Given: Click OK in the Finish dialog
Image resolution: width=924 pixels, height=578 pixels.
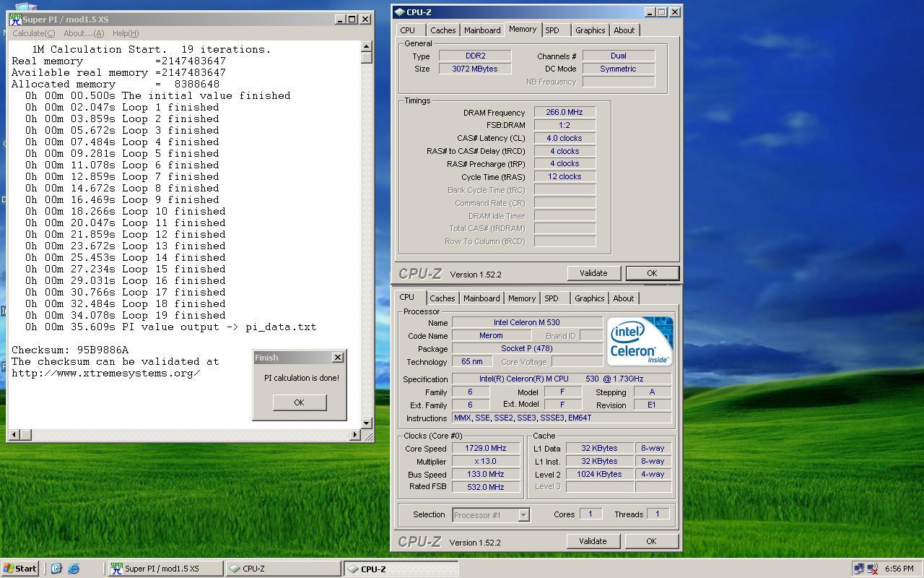Looking at the screenshot, I should coord(299,402).
